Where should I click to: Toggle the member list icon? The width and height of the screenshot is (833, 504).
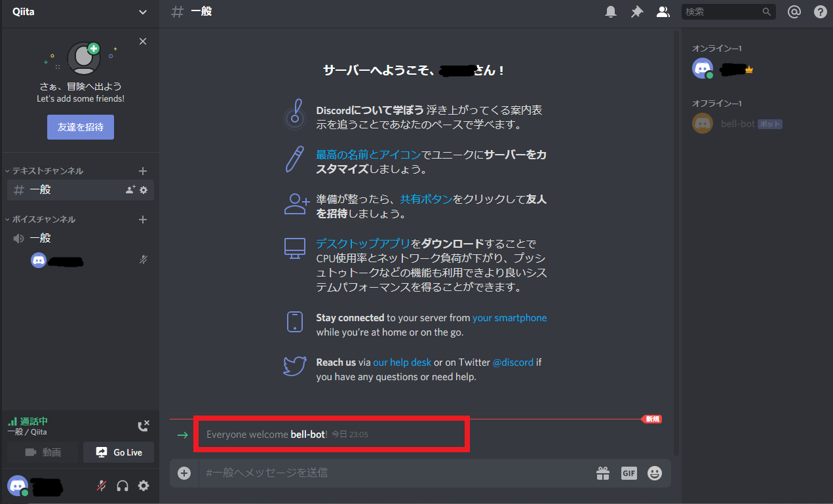[x=663, y=12]
